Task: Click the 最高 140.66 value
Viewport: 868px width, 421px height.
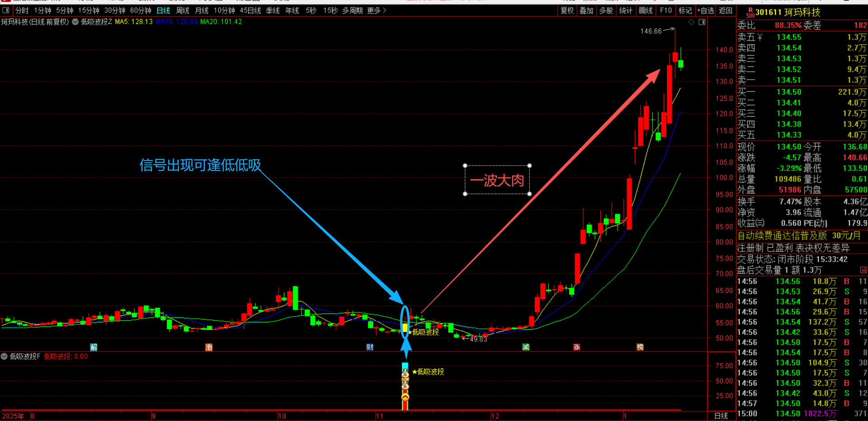Action: tap(854, 157)
